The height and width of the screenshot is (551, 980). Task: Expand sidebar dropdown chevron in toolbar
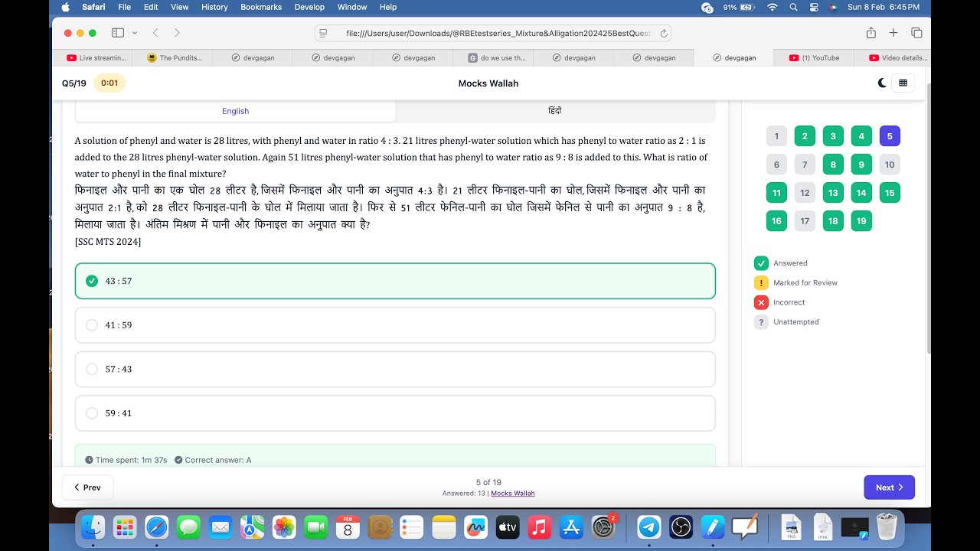135,33
